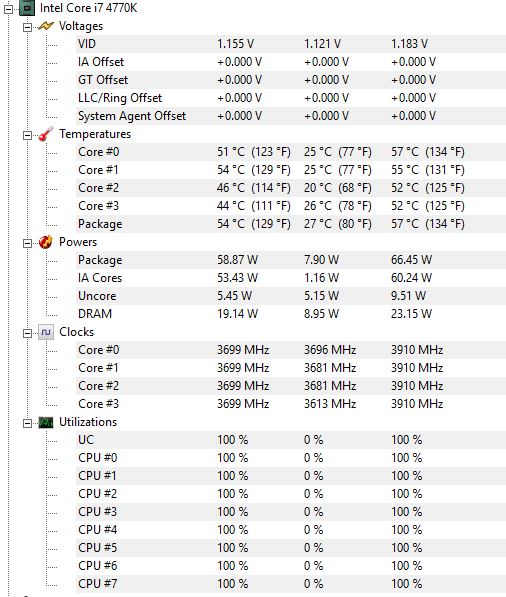Collapse the Voltages section

pos(27,27)
